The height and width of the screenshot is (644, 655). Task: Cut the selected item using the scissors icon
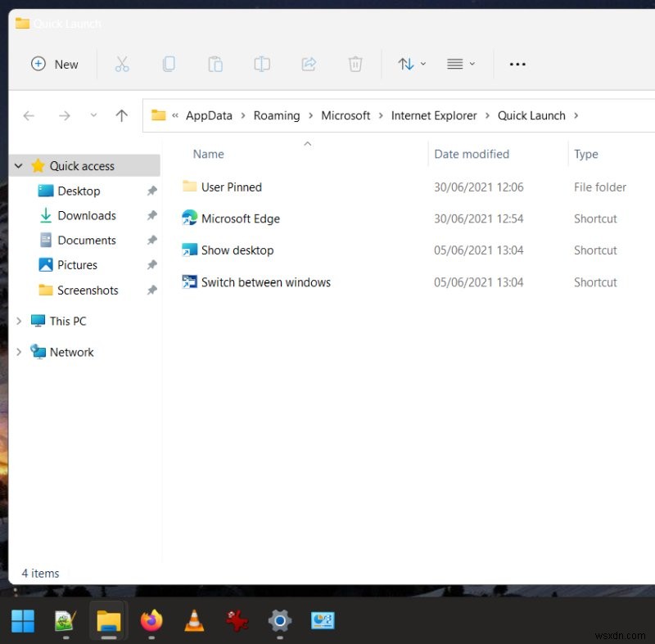122,64
